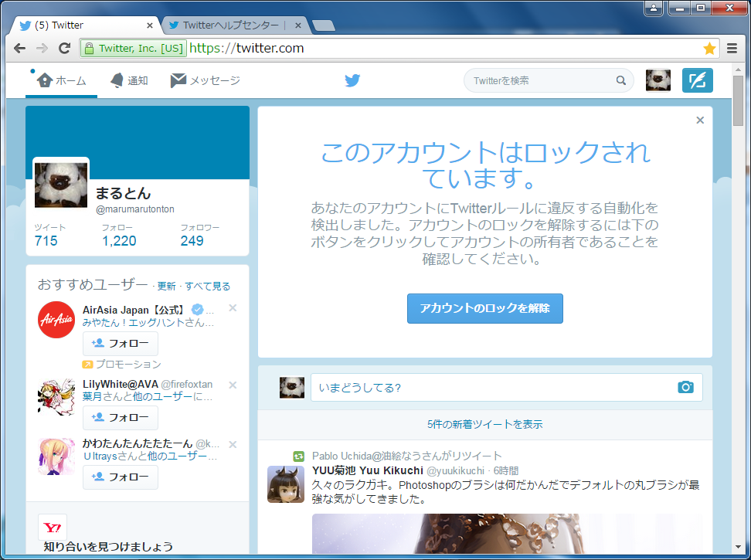Click the 6時間 tweet timestamp
Screen dimensions: 751x560
click(x=506, y=471)
